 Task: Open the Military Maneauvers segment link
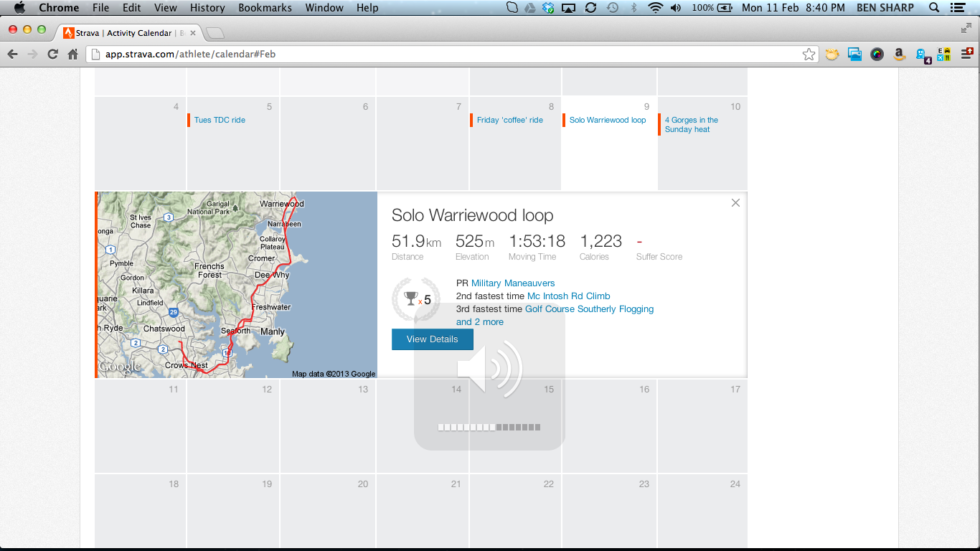click(512, 283)
